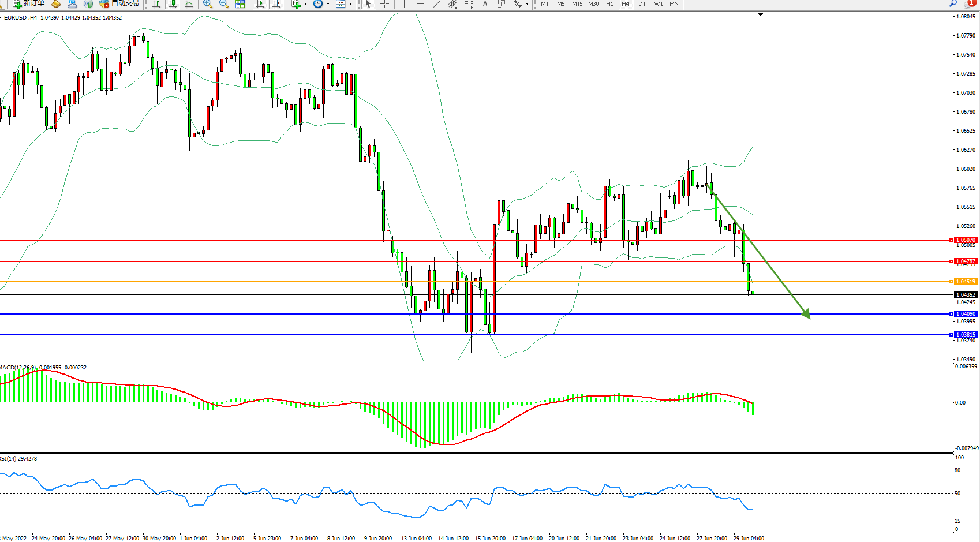Switch to the H1 timeframe

tap(609, 4)
